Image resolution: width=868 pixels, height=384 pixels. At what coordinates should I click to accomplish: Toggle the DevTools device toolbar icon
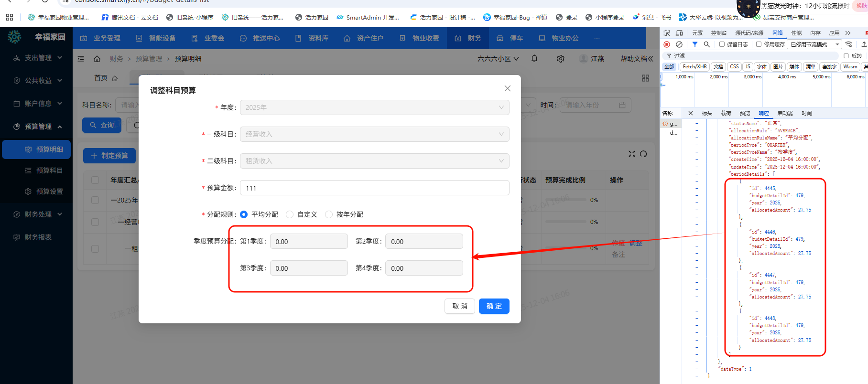tap(679, 33)
